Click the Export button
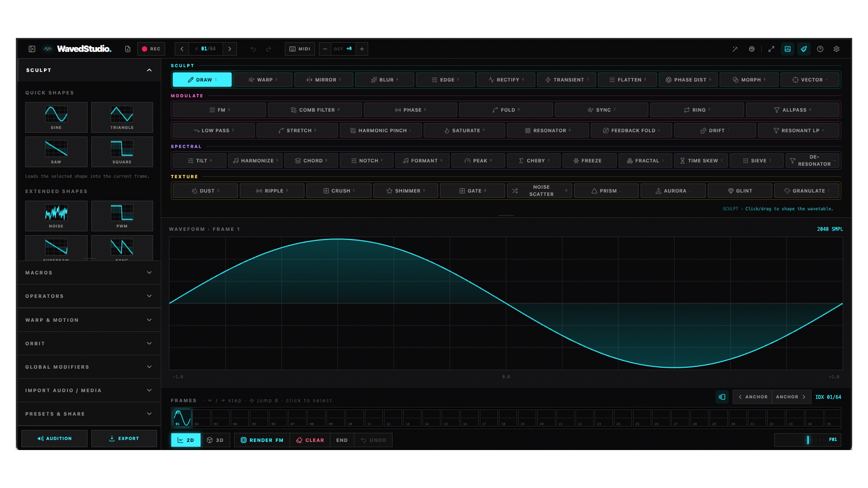The width and height of the screenshot is (868, 488). [x=124, y=438]
